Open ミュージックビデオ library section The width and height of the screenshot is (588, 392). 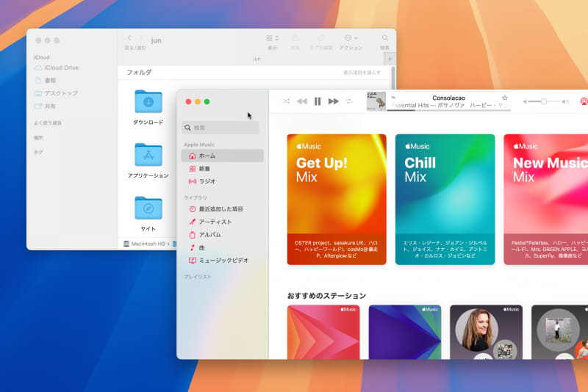pos(223,260)
